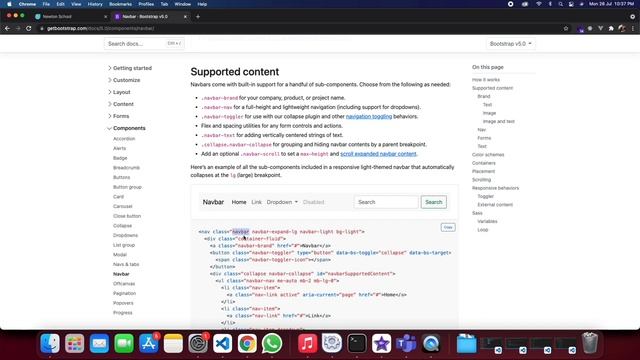The height and width of the screenshot is (360, 640).
Task: Open the Profiles menu
Action: 146,4
